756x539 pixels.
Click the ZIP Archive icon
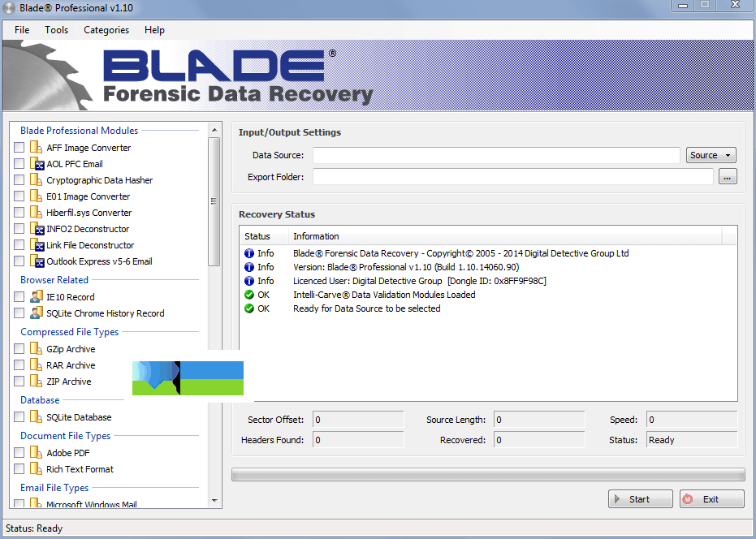pos(37,381)
